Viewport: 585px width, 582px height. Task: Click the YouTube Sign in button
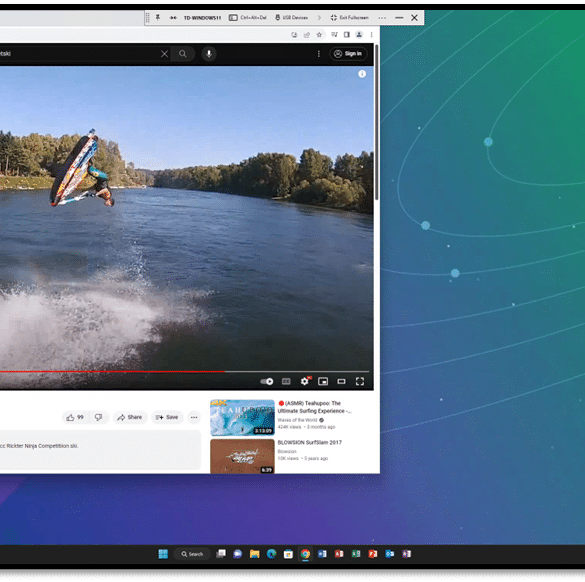[x=348, y=54]
